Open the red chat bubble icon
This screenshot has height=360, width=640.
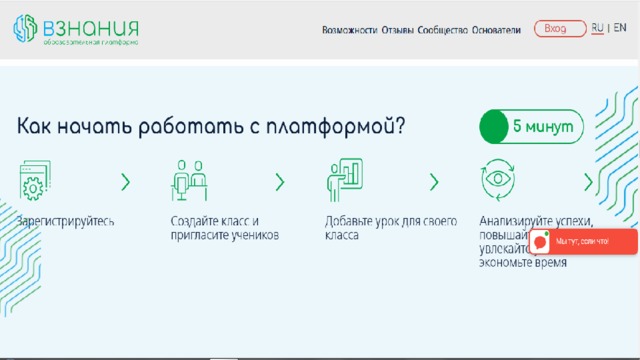point(540,242)
